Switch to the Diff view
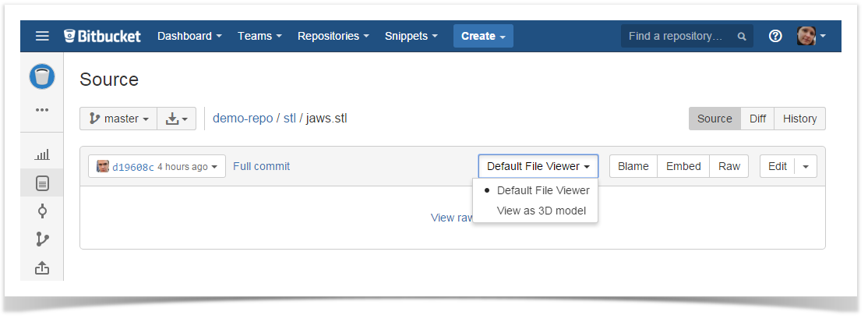This screenshot has width=868, height=319. (x=757, y=119)
